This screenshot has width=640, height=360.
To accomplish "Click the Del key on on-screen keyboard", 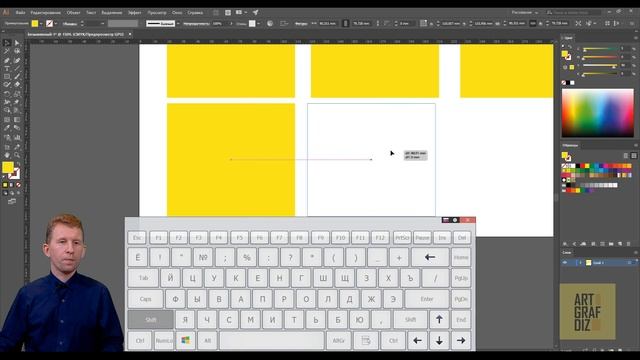I will (462, 238).
